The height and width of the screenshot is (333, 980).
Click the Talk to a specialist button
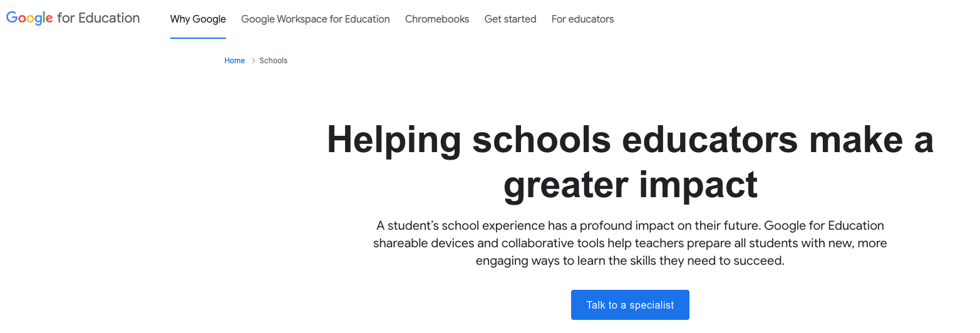[630, 305]
